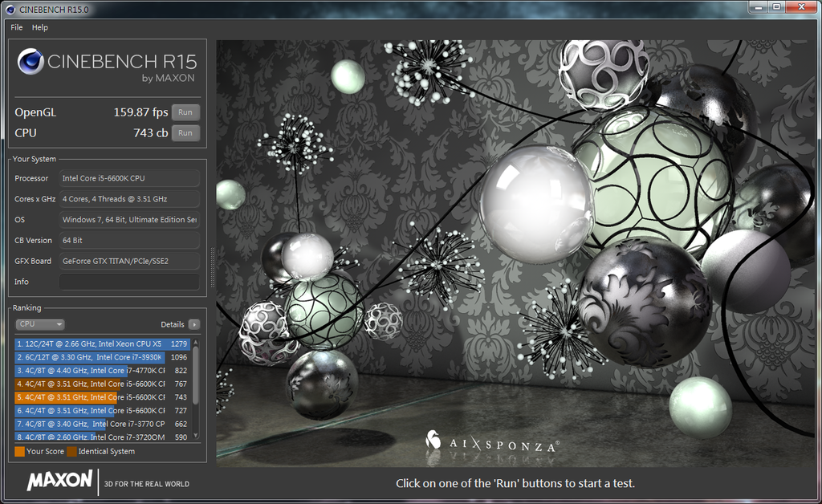The width and height of the screenshot is (822, 504).
Task: Click the panel splitter grip handle
Action: [212, 262]
